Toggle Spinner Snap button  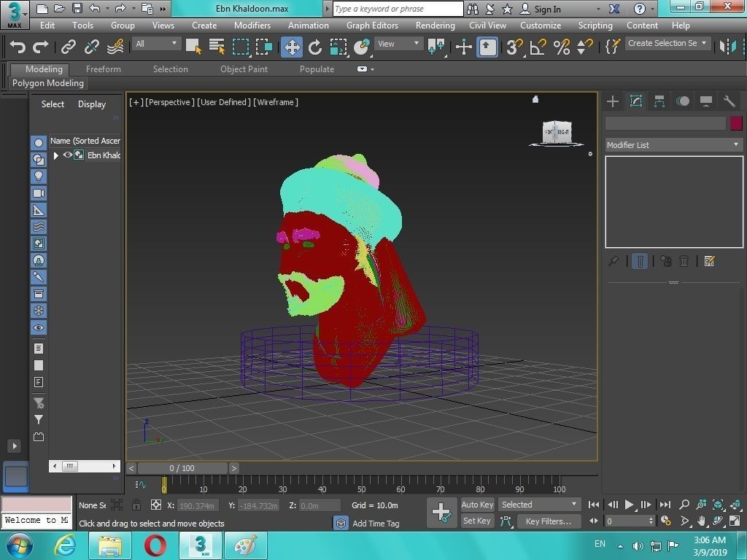point(584,47)
